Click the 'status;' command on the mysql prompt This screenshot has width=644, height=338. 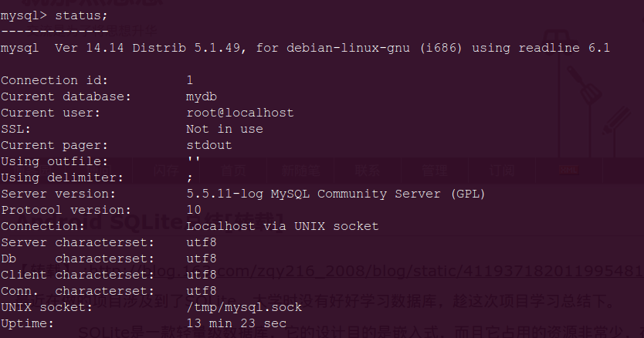pyautogui.click(x=81, y=15)
